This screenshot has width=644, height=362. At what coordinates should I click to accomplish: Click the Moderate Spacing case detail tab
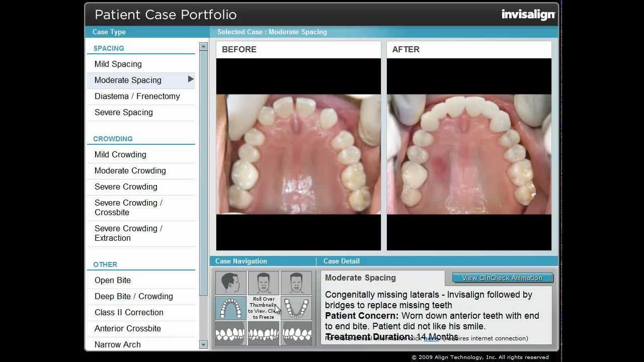(383, 278)
